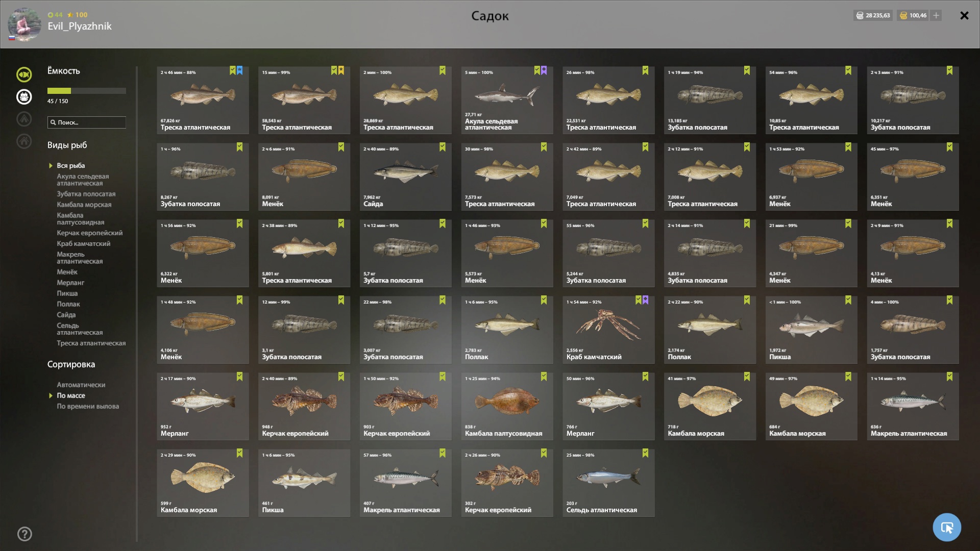Filter list by Треска атлантическая

coord(91,343)
